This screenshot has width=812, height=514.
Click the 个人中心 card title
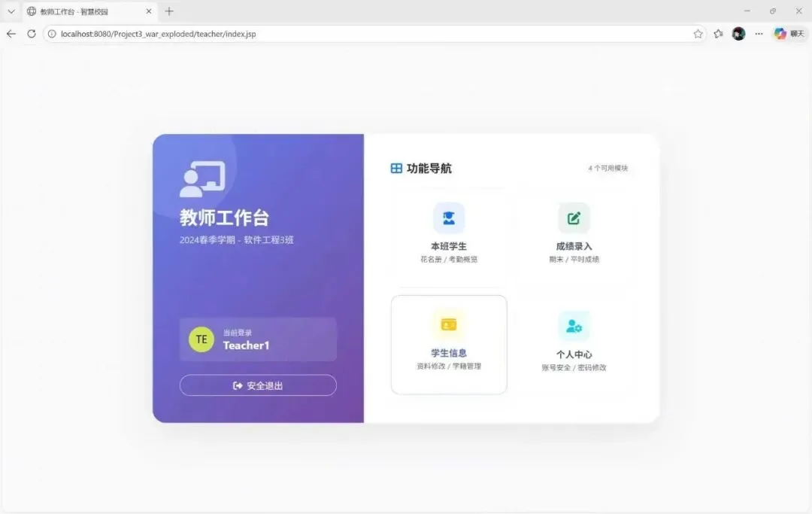pyautogui.click(x=574, y=355)
